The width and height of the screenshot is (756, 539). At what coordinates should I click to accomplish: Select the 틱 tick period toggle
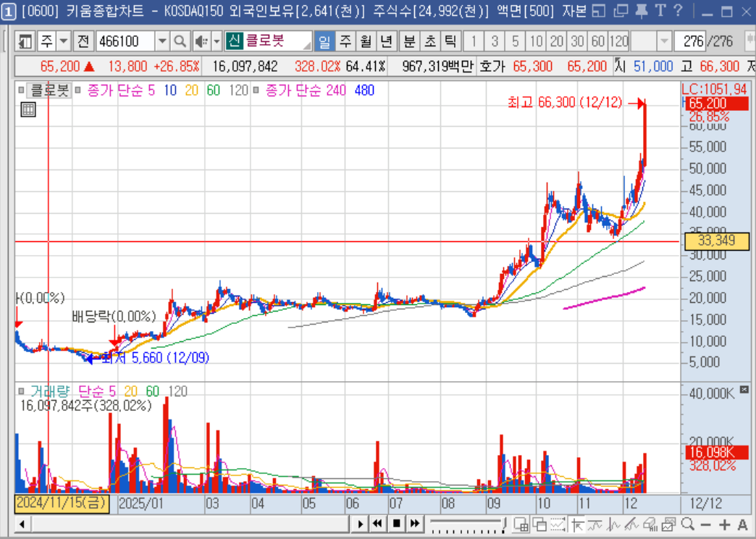pos(450,42)
